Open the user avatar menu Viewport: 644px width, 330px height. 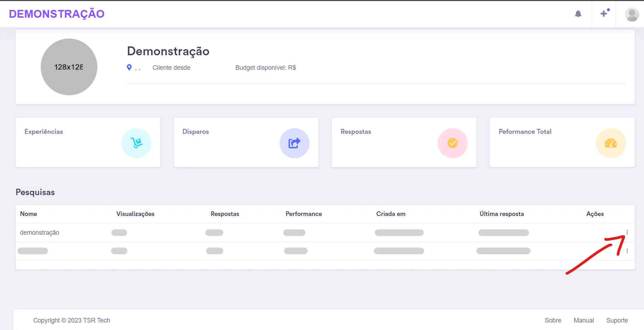(x=632, y=15)
